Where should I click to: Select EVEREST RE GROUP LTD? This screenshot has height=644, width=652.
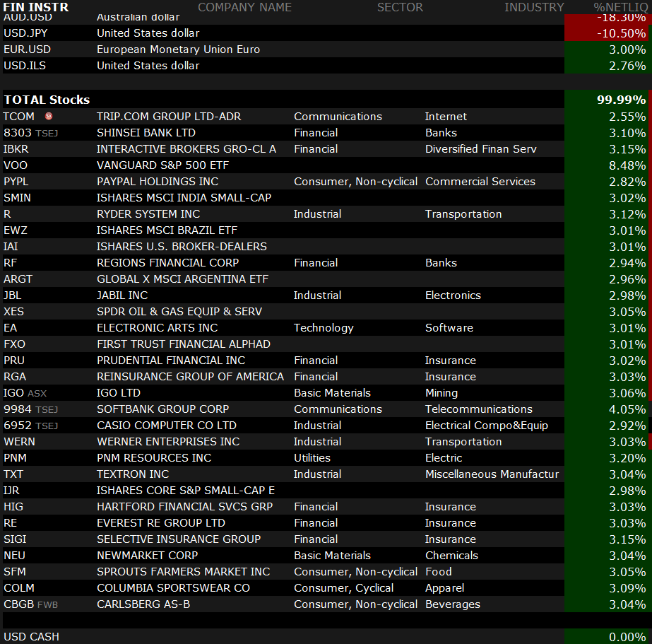coord(161,522)
